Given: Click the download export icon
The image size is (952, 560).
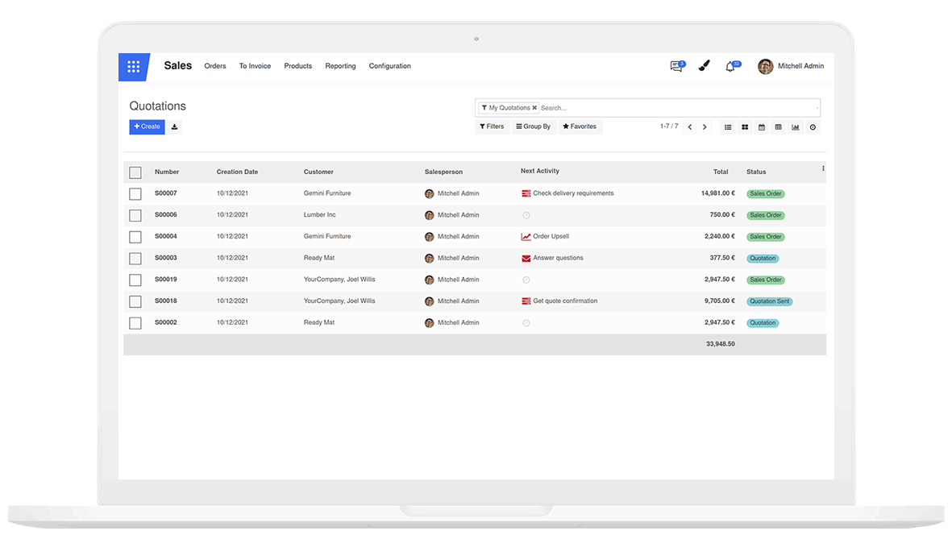Looking at the screenshot, I should pyautogui.click(x=174, y=127).
